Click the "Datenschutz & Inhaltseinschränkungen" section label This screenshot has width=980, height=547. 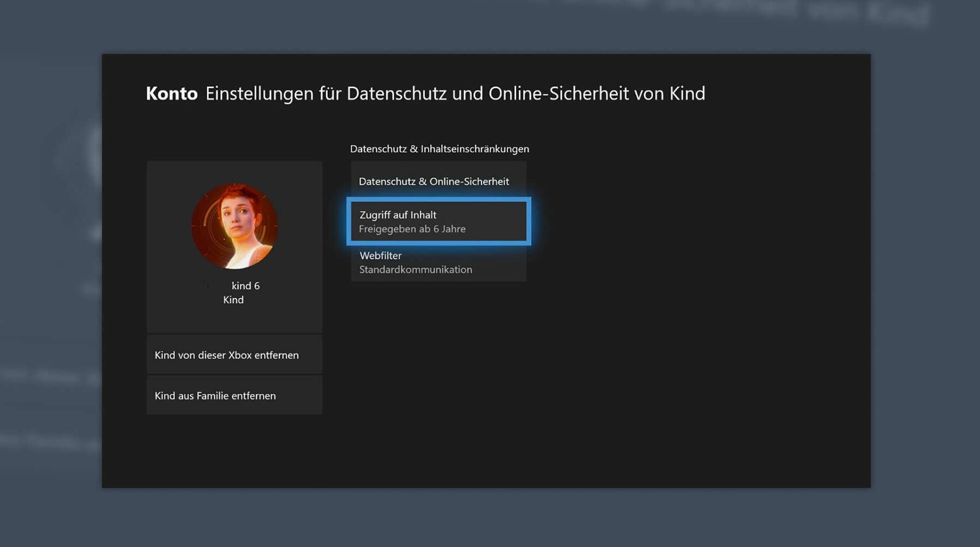439,149
